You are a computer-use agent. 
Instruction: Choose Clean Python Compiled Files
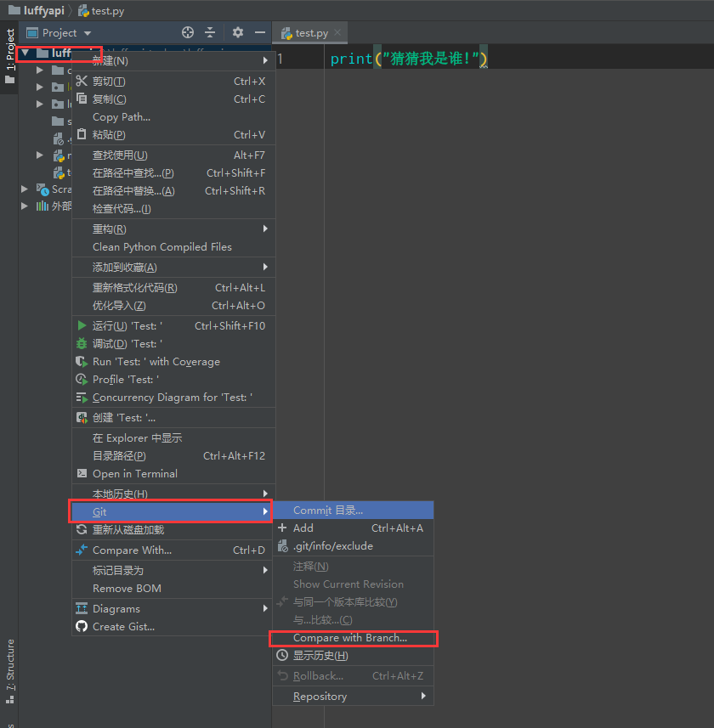[173, 247]
